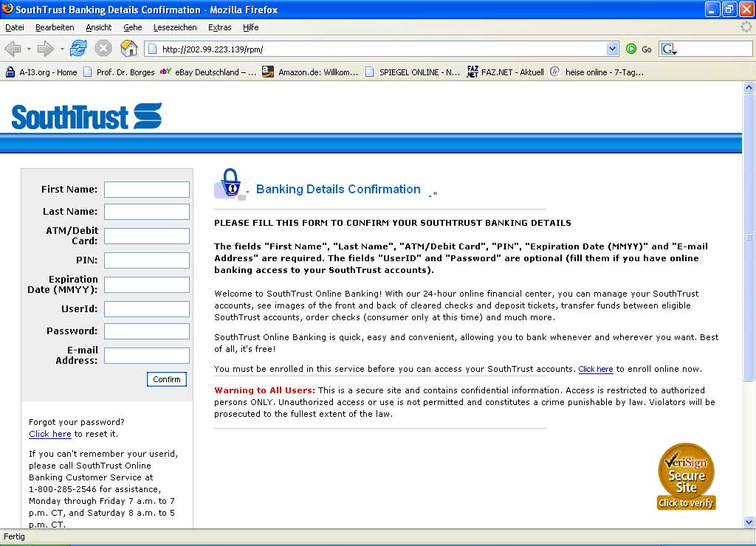
Task: Click the Fertig status bar text
Action: pos(14,536)
